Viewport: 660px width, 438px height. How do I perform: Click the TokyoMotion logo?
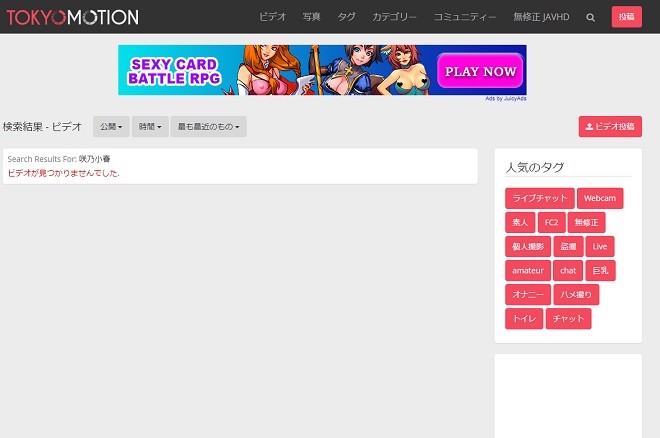pyautogui.click(x=72, y=17)
